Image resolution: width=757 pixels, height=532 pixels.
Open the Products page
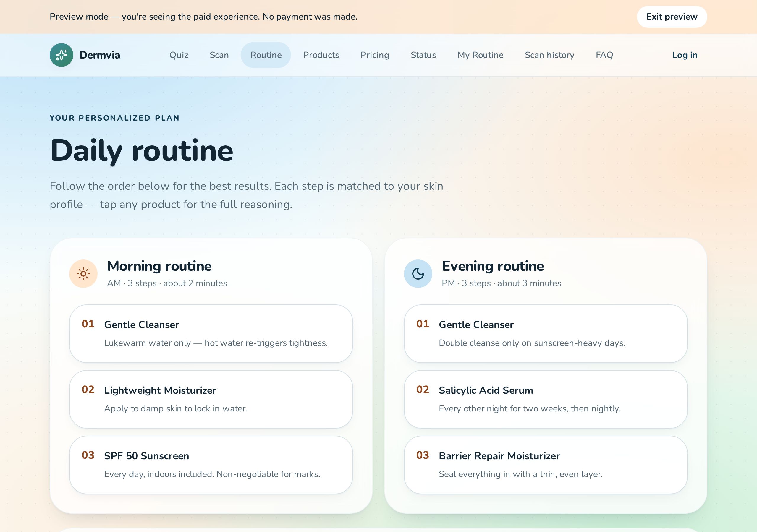[x=321, y=55]
